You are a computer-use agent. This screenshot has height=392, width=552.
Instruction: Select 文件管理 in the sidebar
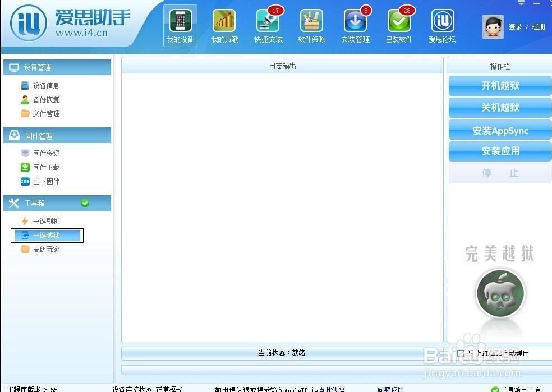46,113
